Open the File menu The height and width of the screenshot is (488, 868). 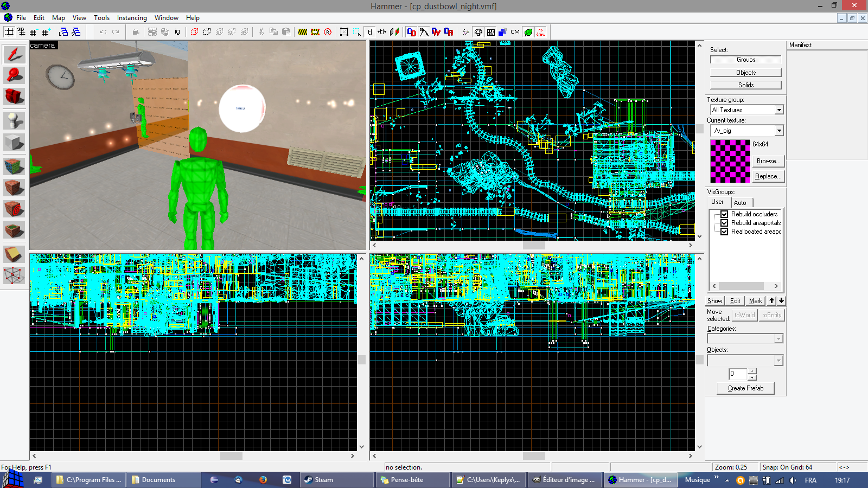tap(21, 18)
